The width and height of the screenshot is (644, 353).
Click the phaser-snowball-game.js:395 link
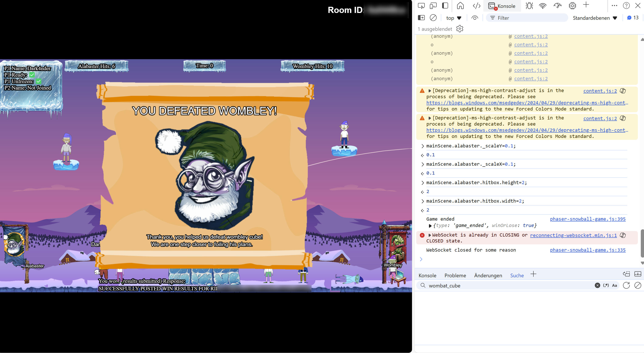click(x=588, y=219)
